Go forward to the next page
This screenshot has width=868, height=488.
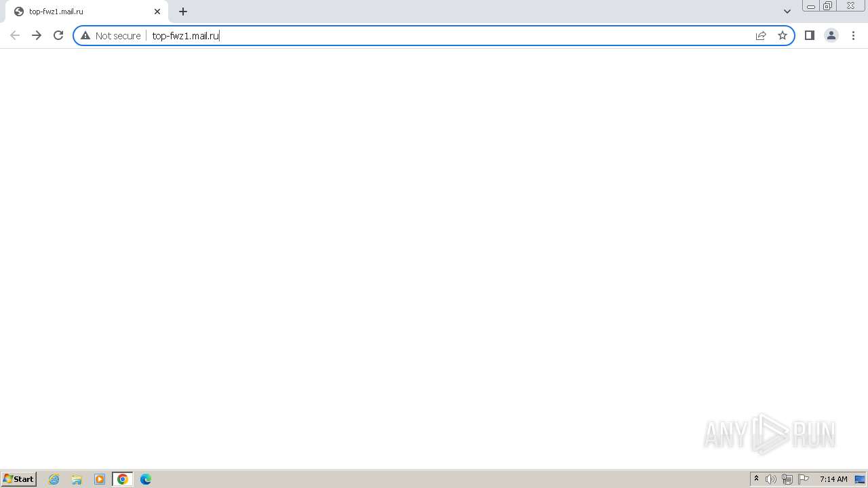pos(37,35)
